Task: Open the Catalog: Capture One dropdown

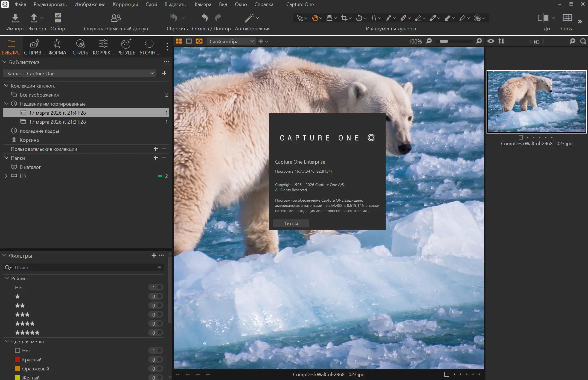Action: click(x=79, y=73)
